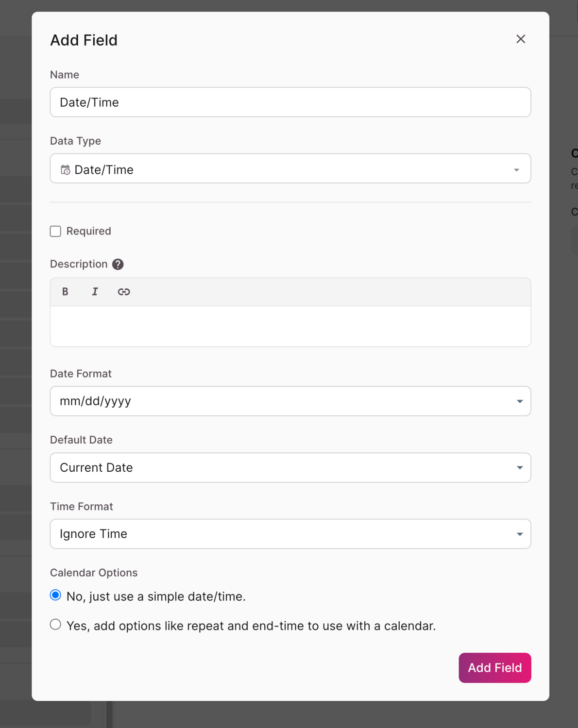Click the Time Format dropdown arrow

[520, 534]
